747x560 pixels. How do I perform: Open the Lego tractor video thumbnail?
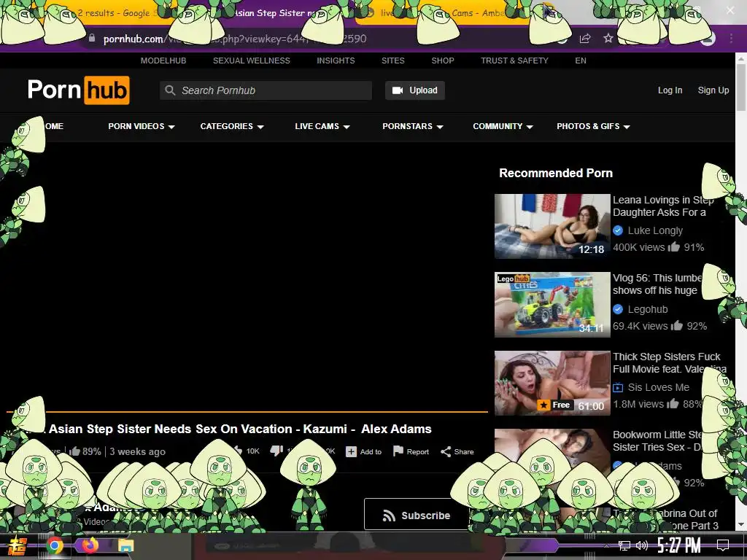point(552,305)
